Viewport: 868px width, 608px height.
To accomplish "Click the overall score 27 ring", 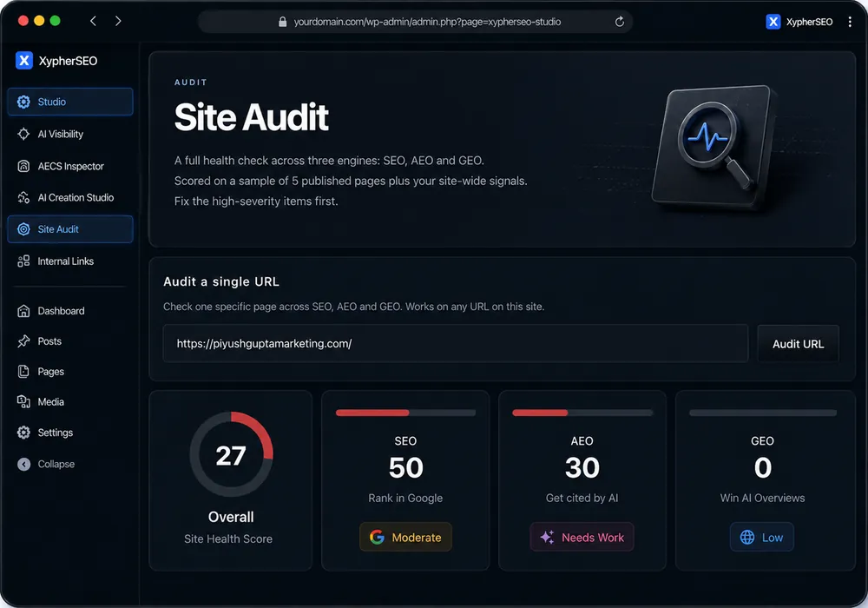I will point(231,454).
